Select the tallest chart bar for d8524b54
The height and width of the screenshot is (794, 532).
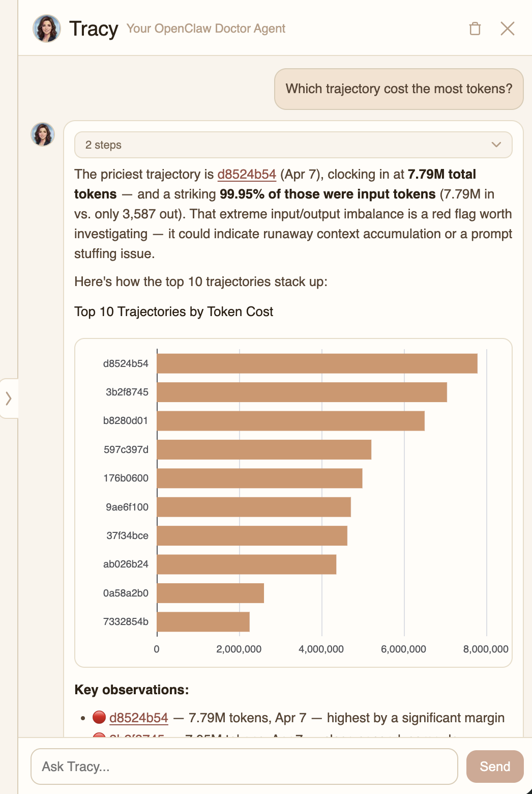(315, 363)
